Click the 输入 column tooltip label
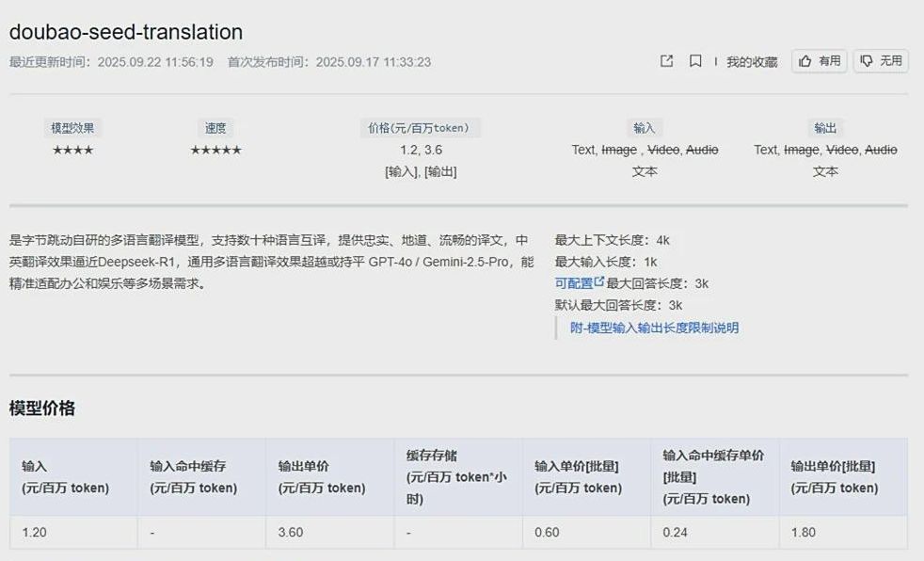The image size is (924, 561). pos(643,127)
